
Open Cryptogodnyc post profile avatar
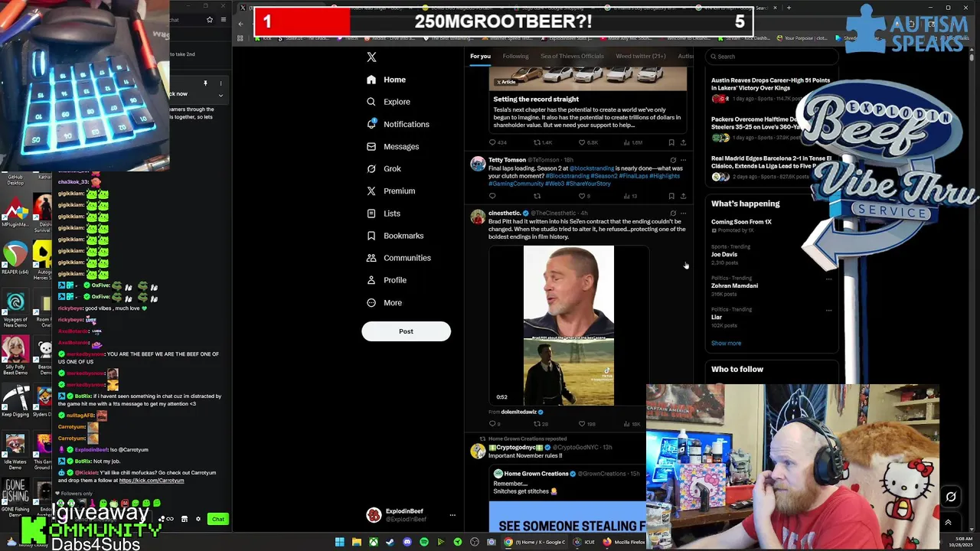pyautogui.click(x=478, y=452)
